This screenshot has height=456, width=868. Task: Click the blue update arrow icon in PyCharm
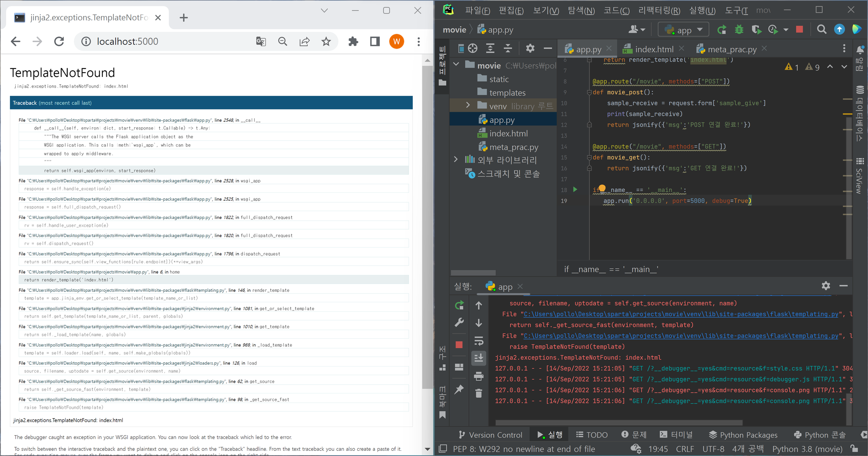[x=839, y=30]
